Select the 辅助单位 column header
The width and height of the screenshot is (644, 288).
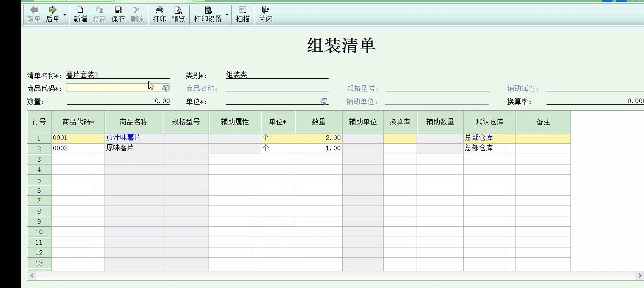[x=363, y=122]
